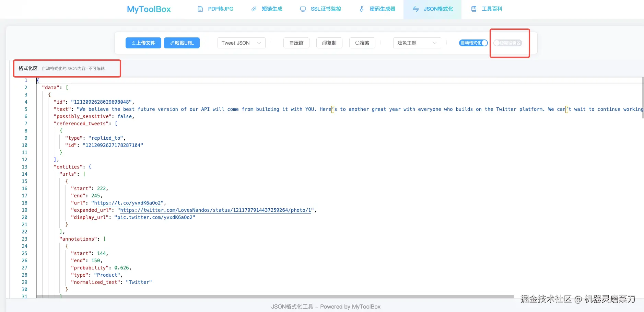644x312 pixels.
Task: Click the 复制 copy button
Action: 329,43
